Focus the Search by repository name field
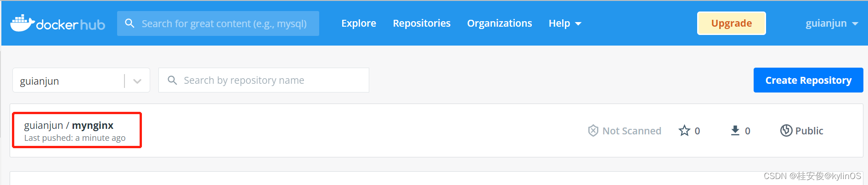The height and width of the screenshot is (185, 868). 264,80
